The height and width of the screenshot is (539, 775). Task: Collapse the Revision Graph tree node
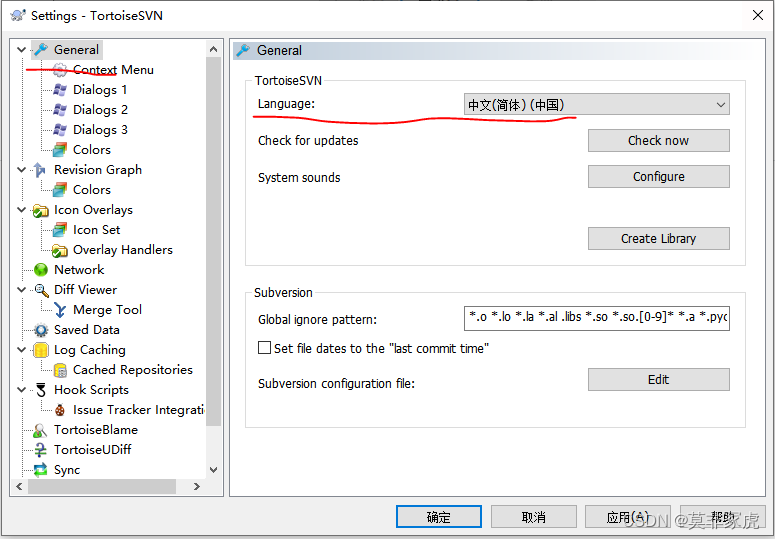[21, 169]
